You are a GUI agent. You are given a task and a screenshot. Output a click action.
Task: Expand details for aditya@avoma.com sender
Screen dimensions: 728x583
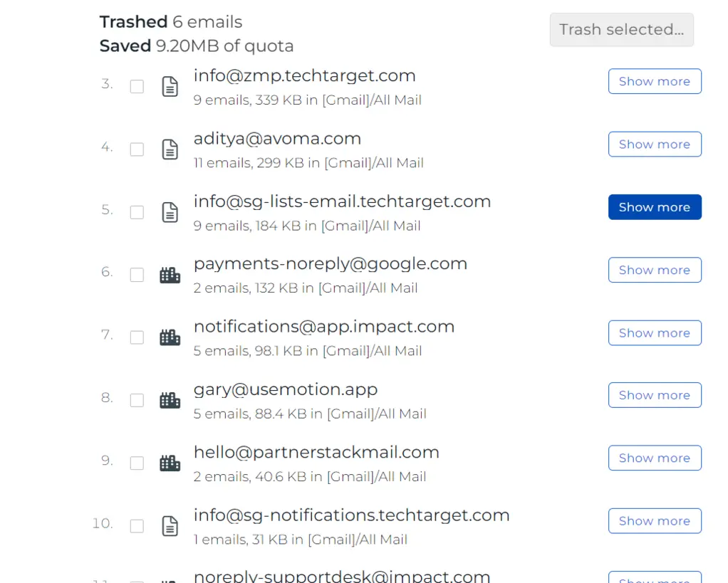[654, 144]
